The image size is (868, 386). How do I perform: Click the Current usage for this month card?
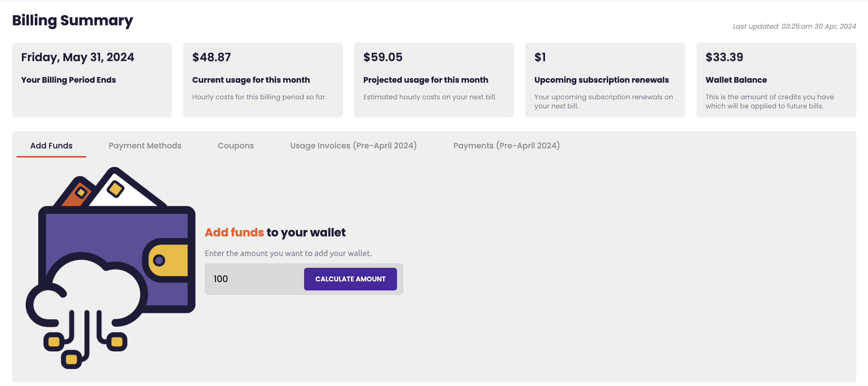(x=263, y=80)
